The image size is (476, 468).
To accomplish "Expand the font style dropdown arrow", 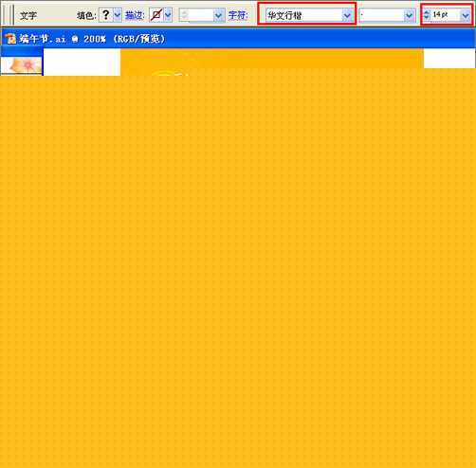I will 409,15.
